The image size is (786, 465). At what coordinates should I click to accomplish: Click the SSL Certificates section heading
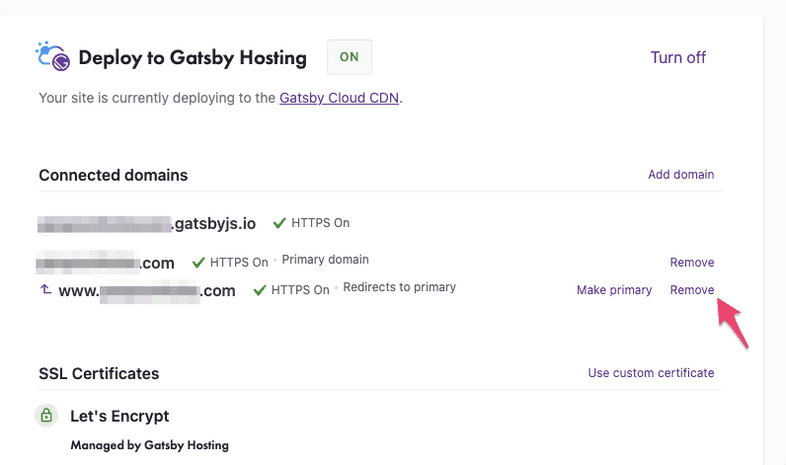[x=99, y=373]
